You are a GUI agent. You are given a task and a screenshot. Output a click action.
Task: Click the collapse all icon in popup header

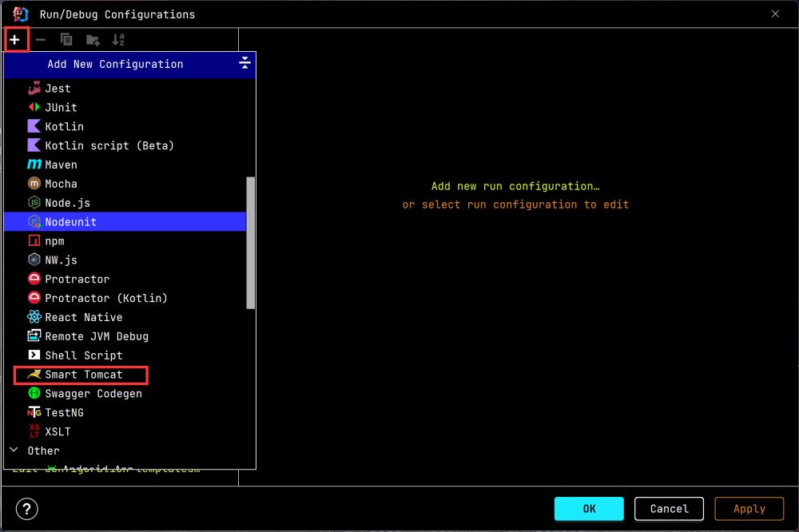tap(244, 64)
